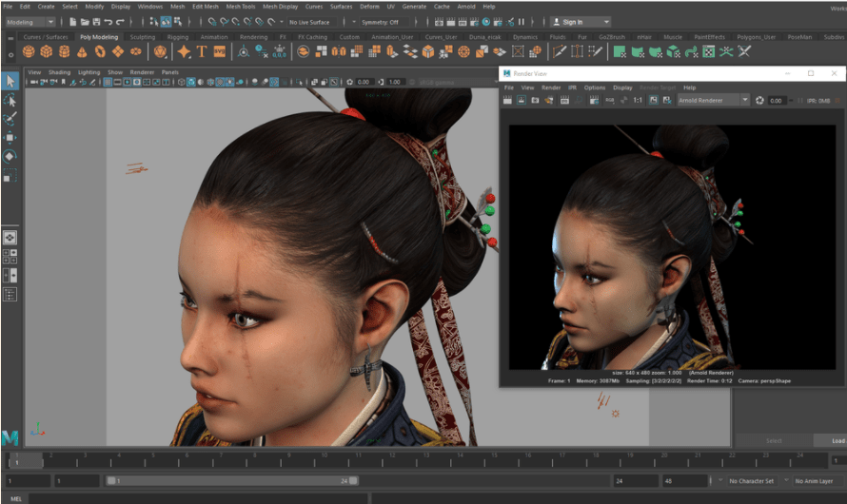Toggle the viewport grid display button
This screenshot has height=504, width=847.
[x=108, y=82]
